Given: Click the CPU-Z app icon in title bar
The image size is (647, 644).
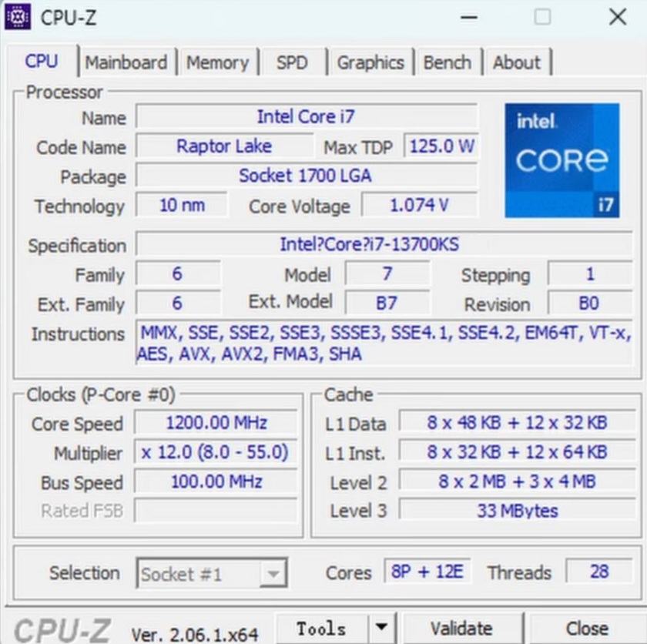Looking at the screenshot, I should coord(17,17).
